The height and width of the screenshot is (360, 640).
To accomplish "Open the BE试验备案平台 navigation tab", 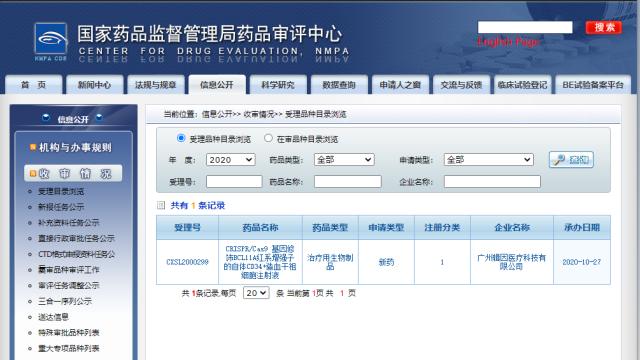I will pos(593,84).
